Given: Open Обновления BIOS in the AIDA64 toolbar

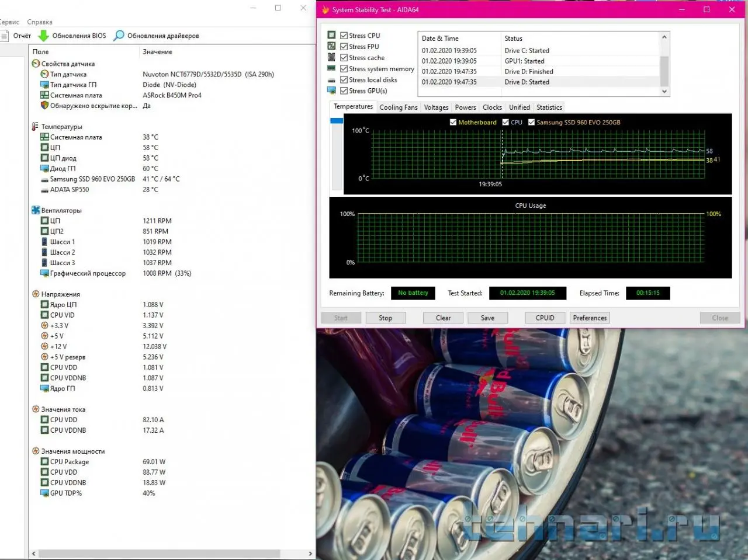Looking at the screenshot, I should tap(72, 36).
